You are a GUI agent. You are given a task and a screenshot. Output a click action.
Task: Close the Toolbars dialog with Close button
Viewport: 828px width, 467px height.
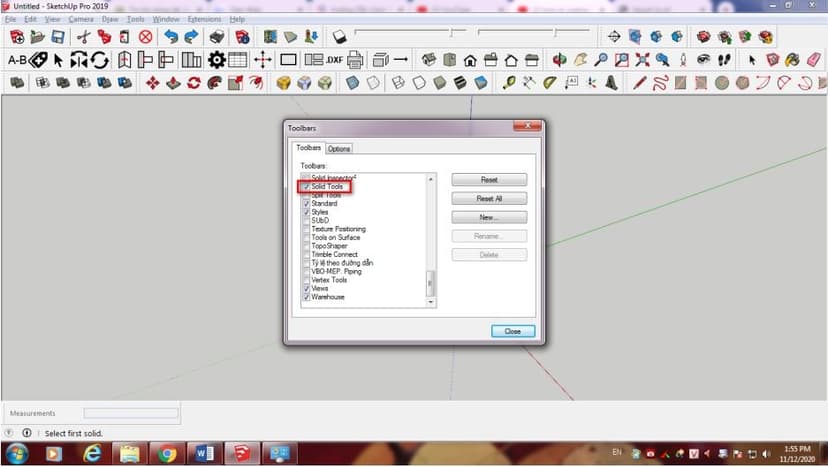pyautogui.click(x=513, y=331)
